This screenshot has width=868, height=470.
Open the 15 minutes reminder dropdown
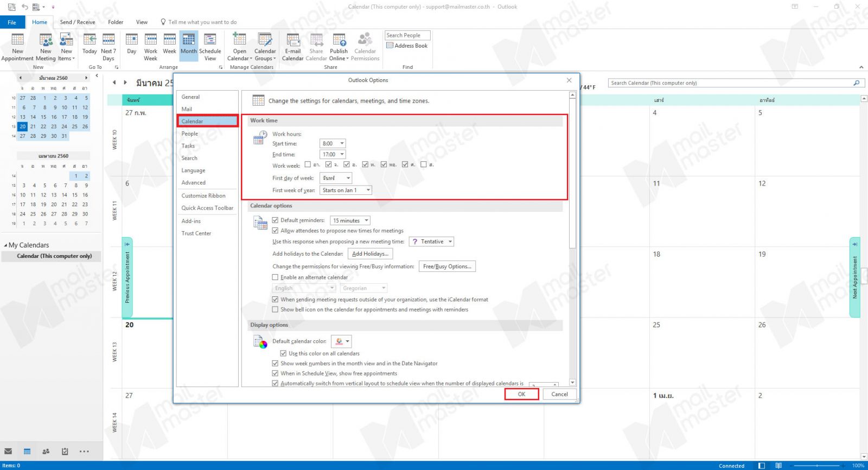point(350,221)
